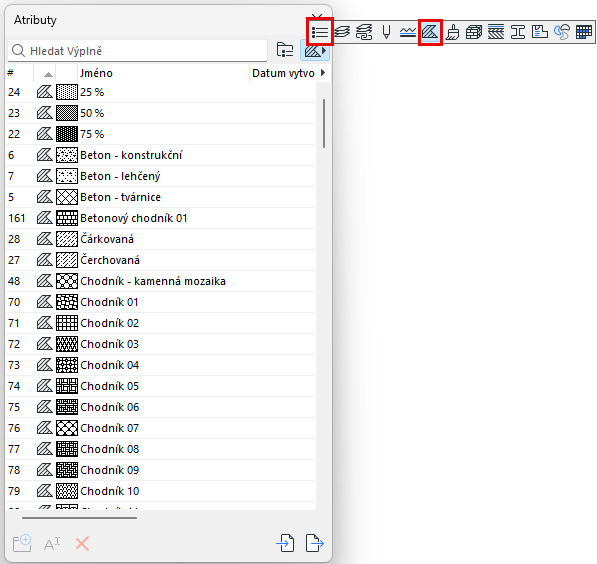
Task: Click the index number 79 cell
Action: click(14, 491)
